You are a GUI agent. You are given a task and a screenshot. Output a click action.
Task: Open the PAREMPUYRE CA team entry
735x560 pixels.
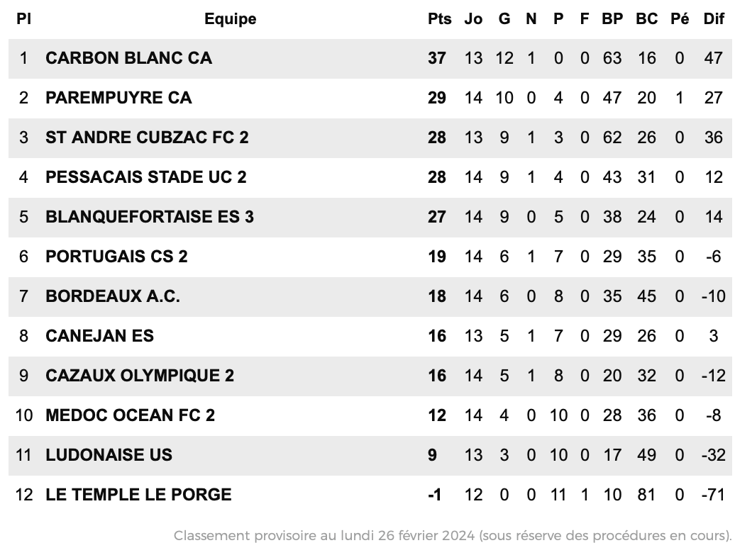(x=118, y=98)
